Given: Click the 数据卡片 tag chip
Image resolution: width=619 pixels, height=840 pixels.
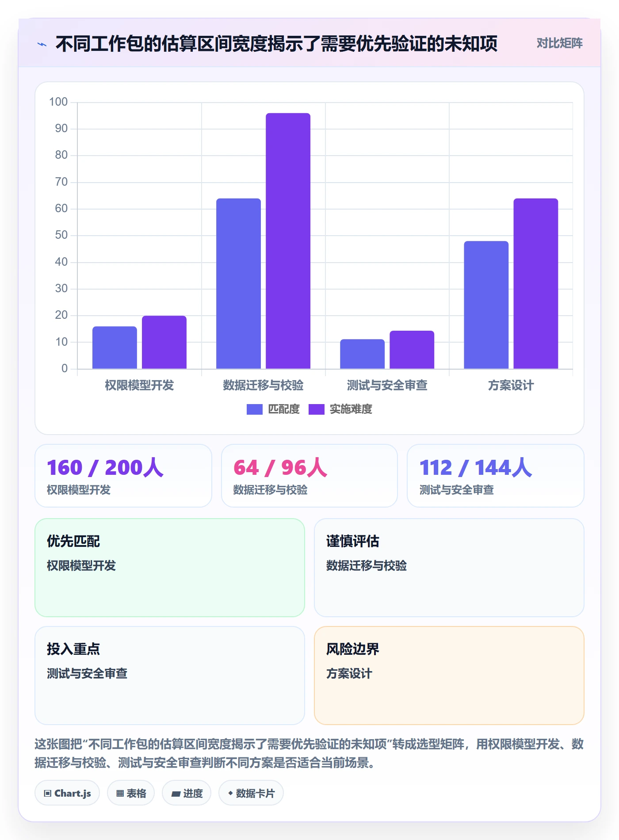Looking at the screenshot, I should [251, 793].
